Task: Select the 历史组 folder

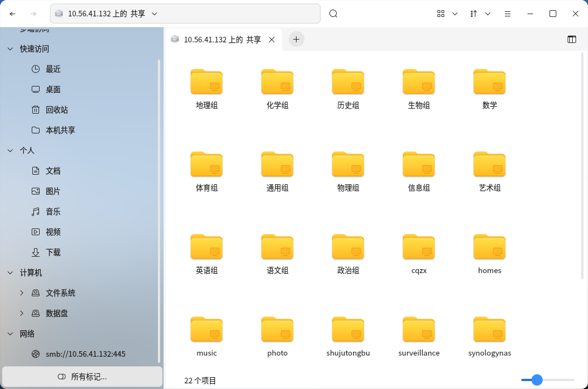Action: (x=348, y=89)
